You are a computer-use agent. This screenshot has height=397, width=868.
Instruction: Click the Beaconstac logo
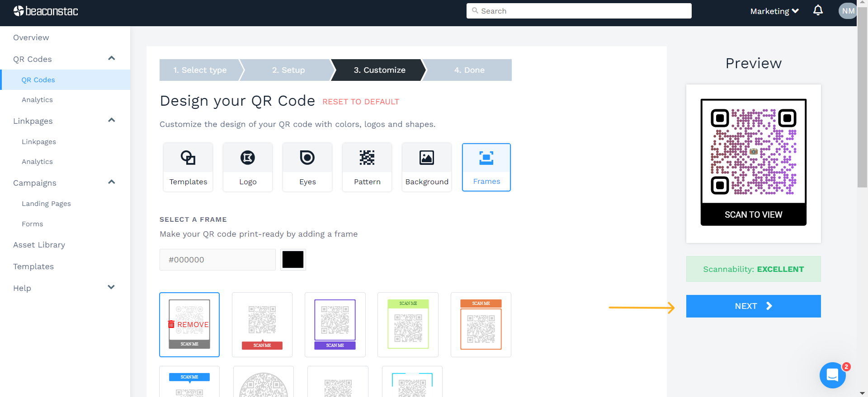click(x=46, y=11)
